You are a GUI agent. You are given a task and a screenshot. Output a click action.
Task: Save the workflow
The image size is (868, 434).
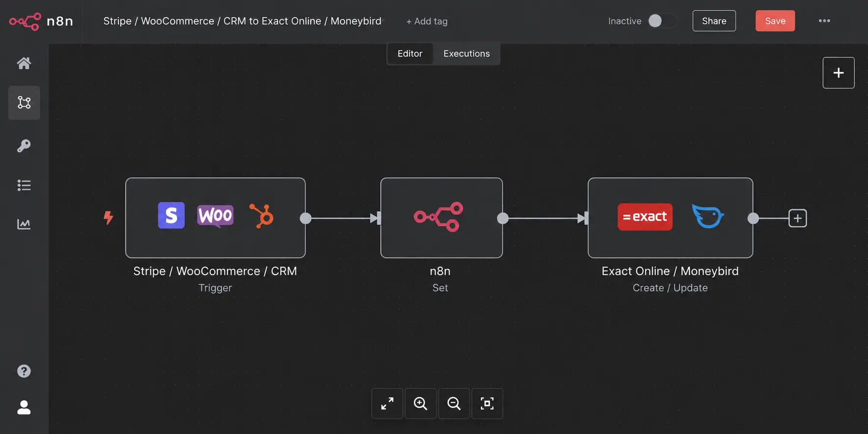pos(775,21)
